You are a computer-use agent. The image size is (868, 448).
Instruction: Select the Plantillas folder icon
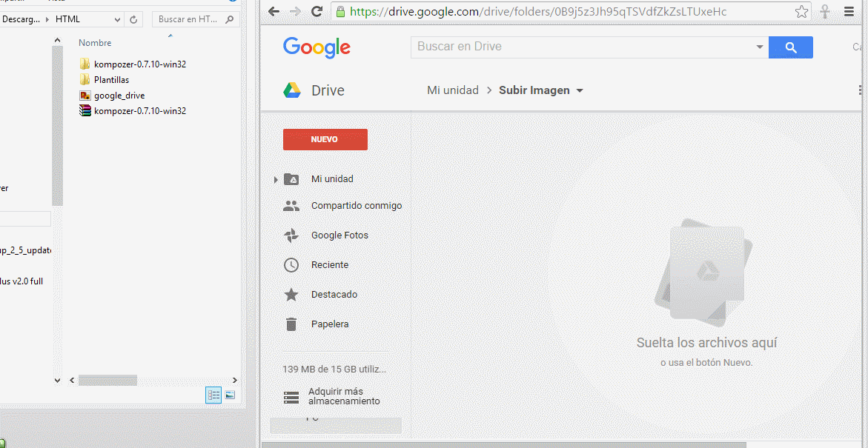pos(85,80)
